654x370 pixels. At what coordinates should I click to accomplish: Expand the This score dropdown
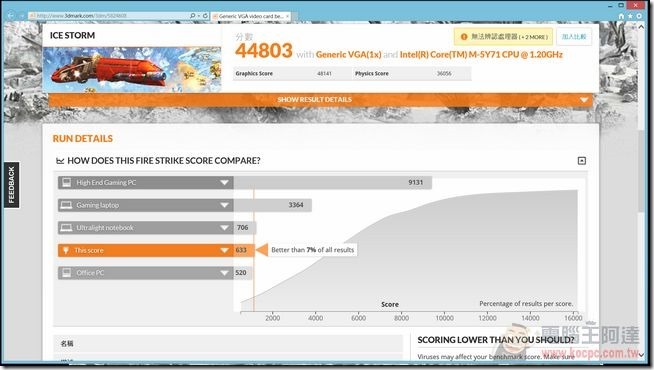pyautogui.click(x=224, y=250)
